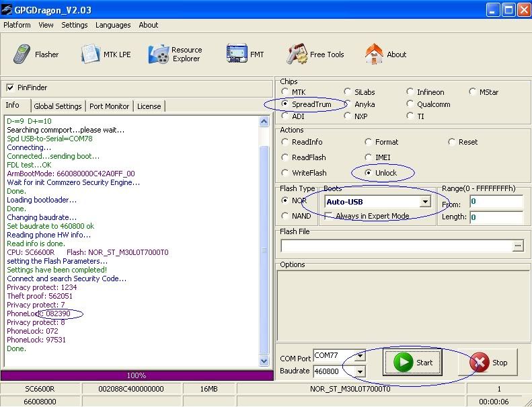Choose the WriteFlash action
Image resolution: width=532 pixels, height=407 pixels.
[x=284, y=173]
